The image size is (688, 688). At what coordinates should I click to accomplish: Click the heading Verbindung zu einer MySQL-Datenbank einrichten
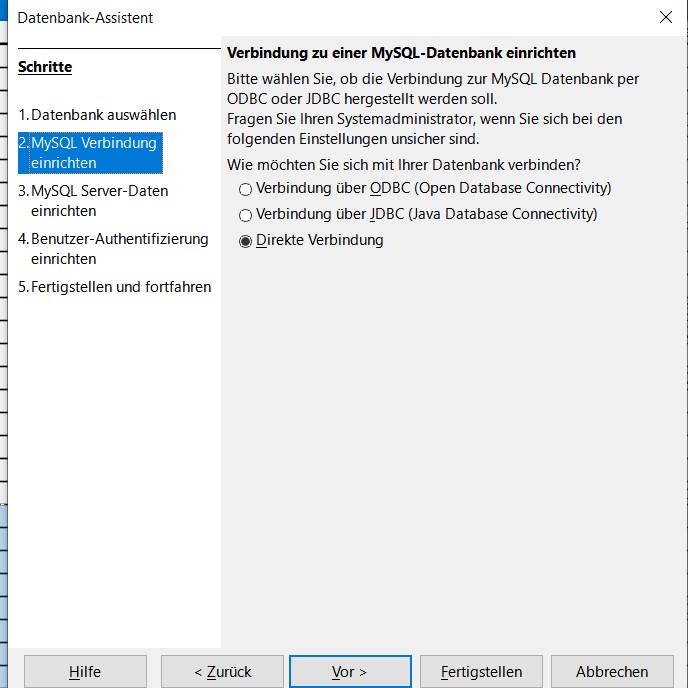click(x=401, y=53)
